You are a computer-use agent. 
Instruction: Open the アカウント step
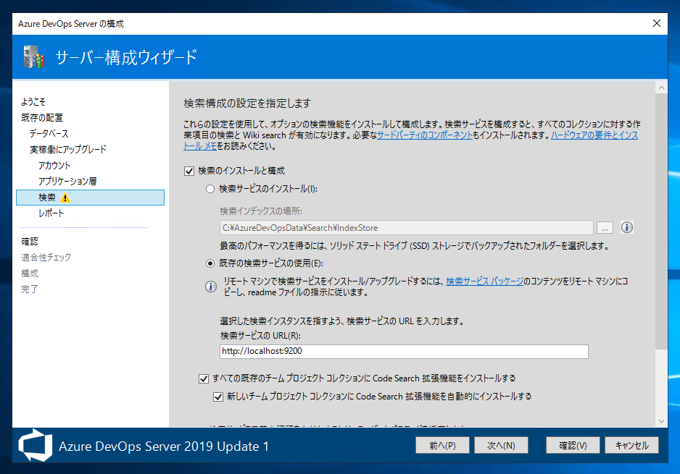pos(54,165)
